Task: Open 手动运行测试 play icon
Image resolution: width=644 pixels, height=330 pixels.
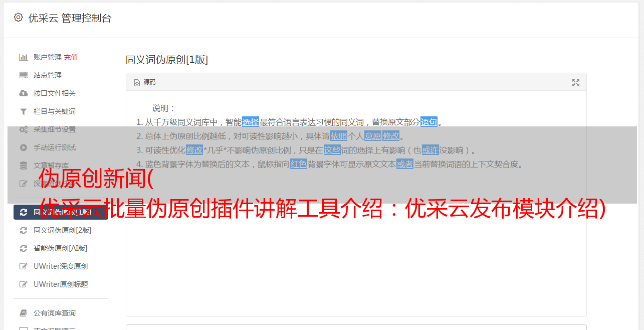Action: tap(23, 147)
